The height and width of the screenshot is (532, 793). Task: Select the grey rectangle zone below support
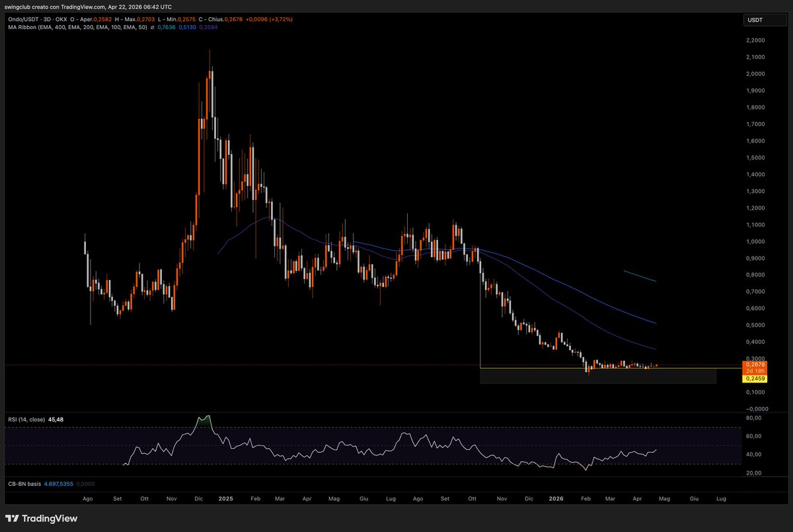(x=597, y=377)
